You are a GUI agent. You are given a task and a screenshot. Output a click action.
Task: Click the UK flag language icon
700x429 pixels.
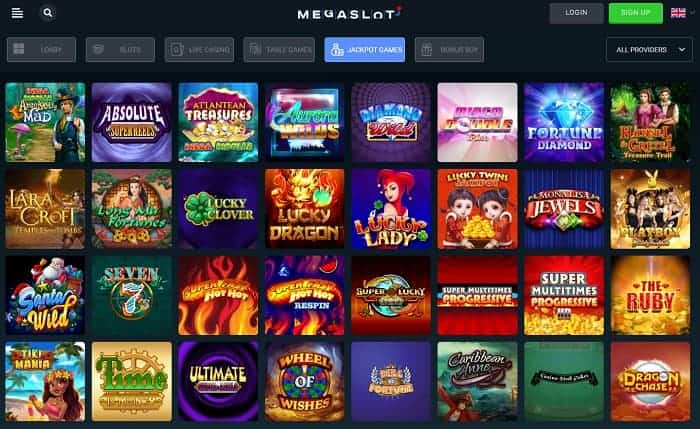click(678, 13)
